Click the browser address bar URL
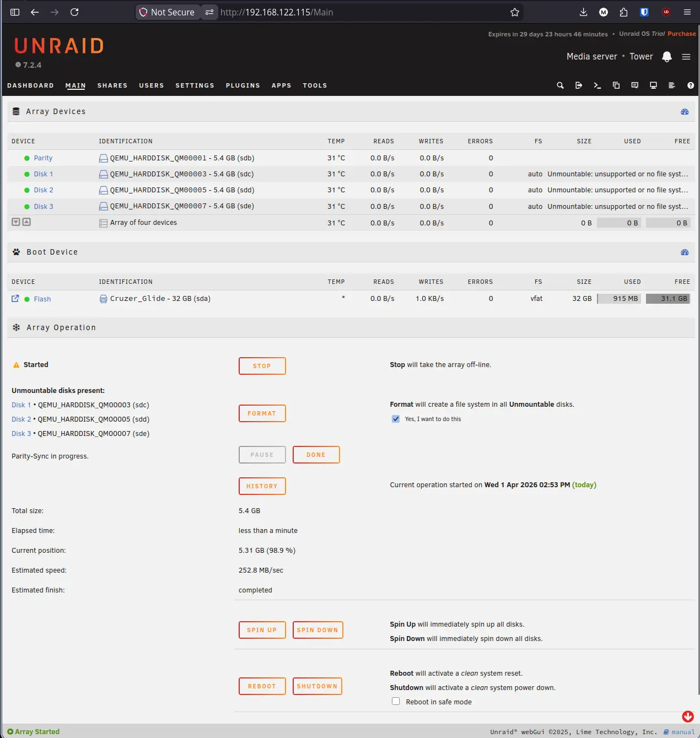 click(277, 12)
